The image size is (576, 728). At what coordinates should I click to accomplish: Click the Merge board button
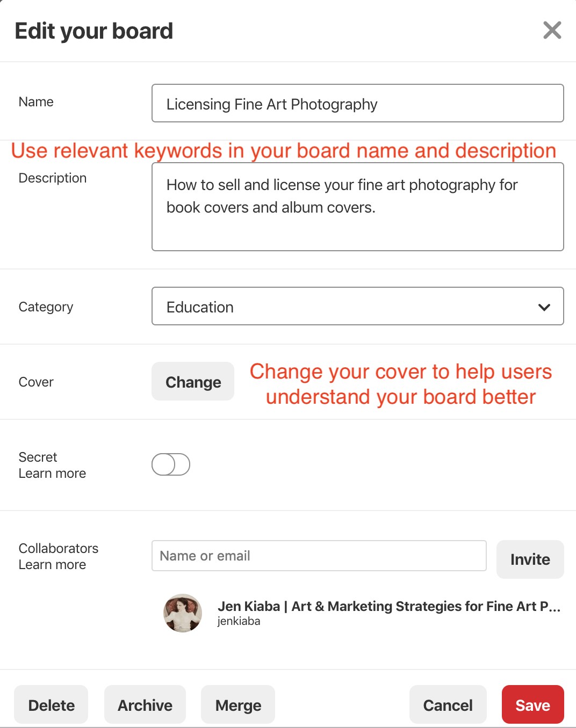(237, 704)
